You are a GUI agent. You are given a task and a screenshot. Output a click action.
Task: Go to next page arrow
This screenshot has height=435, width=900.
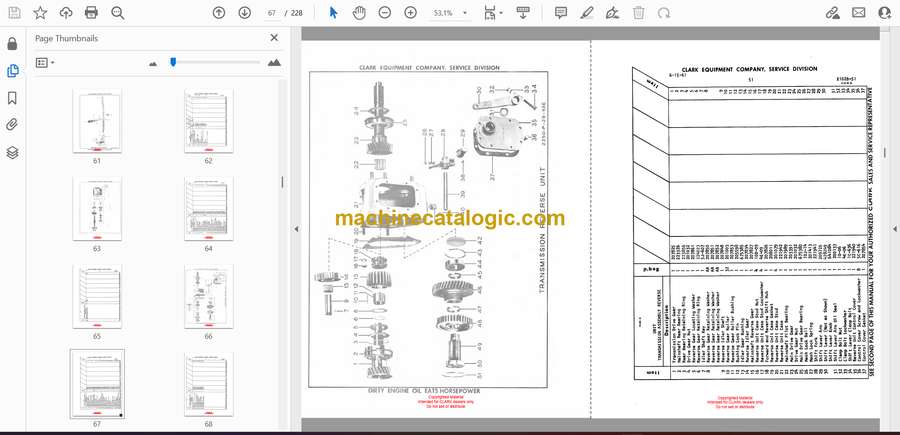tap(245, 13)
